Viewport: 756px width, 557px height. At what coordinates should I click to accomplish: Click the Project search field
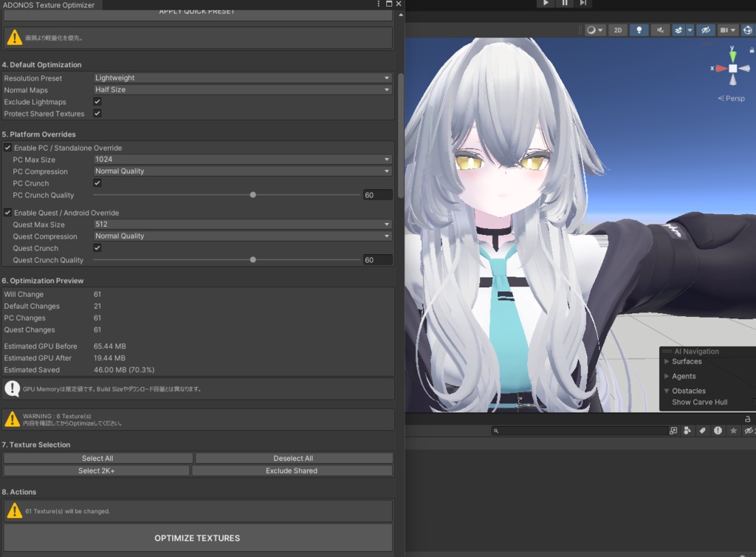(x=579, y=431)
